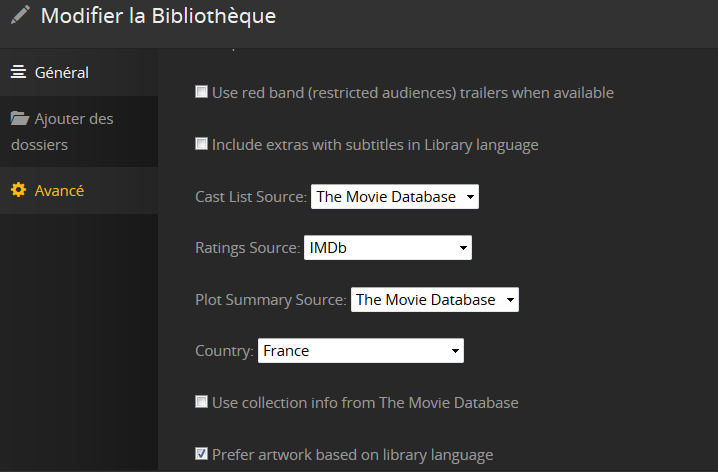
Task: Click the Modifier la Bibliothèque title
Action: [158, 16]
